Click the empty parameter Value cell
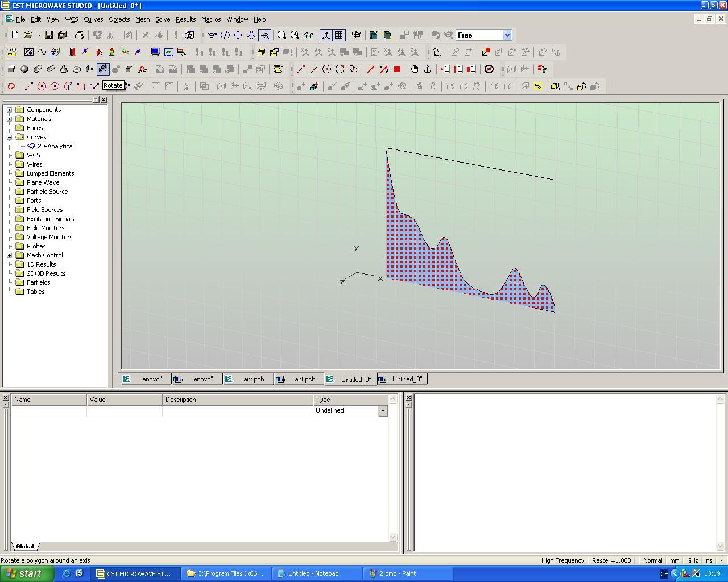This screenshot has height=582, width=728. tap(125, 410)
